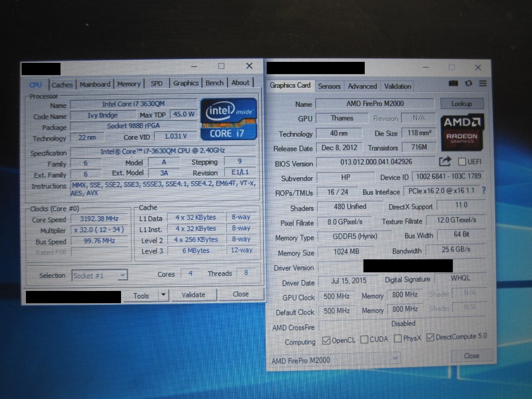
Task: Click the Bus Interface question mark
Action: click(x=484, y=190)
